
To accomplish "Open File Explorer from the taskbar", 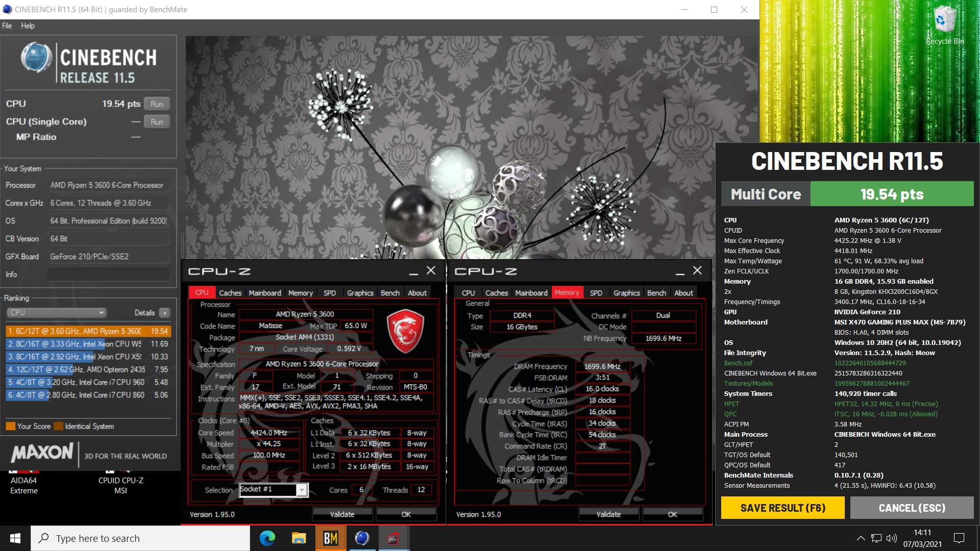I will (299, 538).
